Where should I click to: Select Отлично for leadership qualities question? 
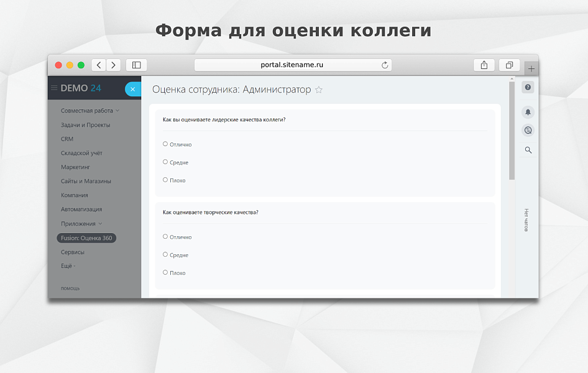point(165,144)
